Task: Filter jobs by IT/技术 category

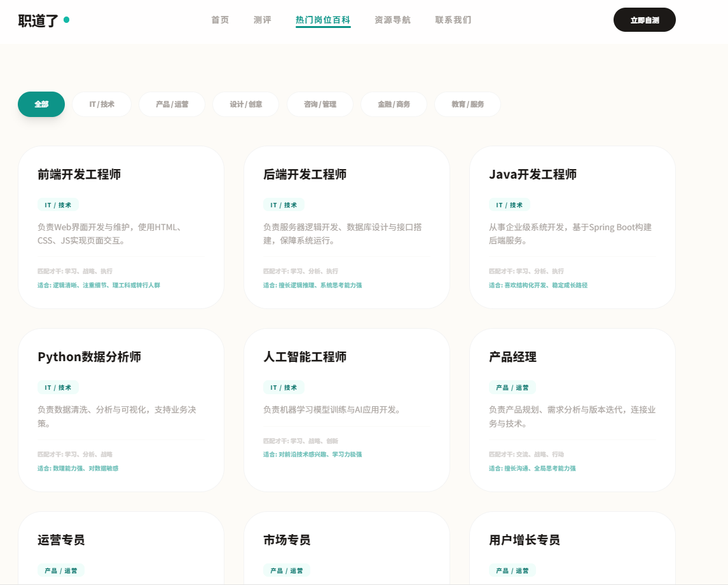Action: [x=102, y=104]
